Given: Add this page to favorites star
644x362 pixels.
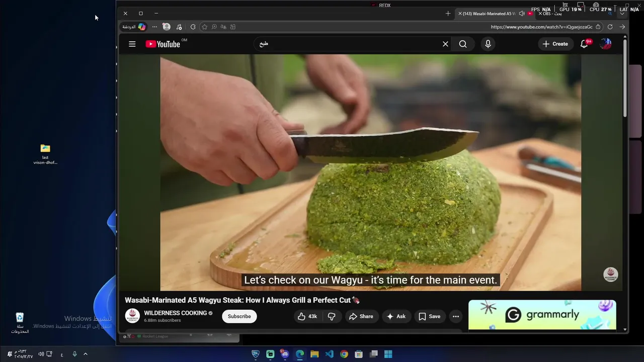Looking at the screenshot, I should point(204,27).
